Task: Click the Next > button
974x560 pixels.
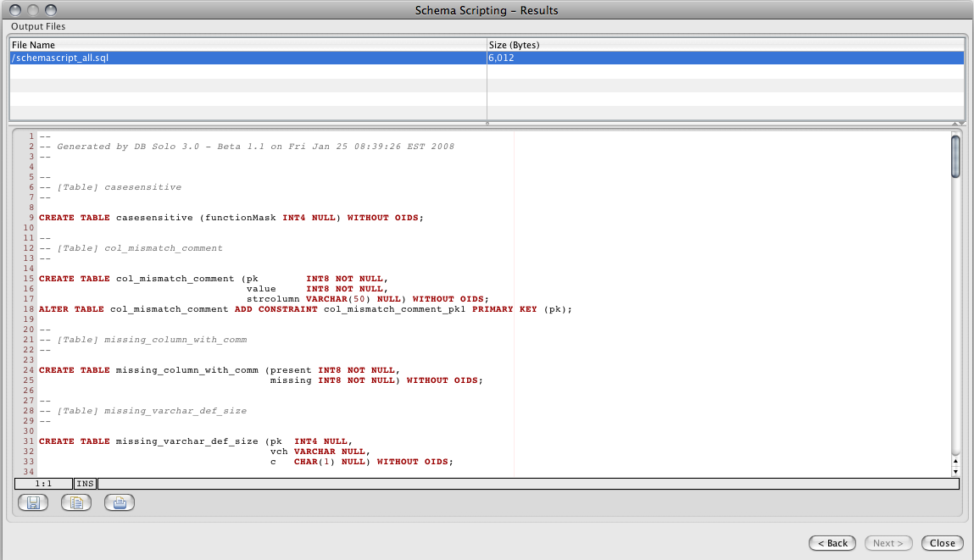Action: (888, 543)
